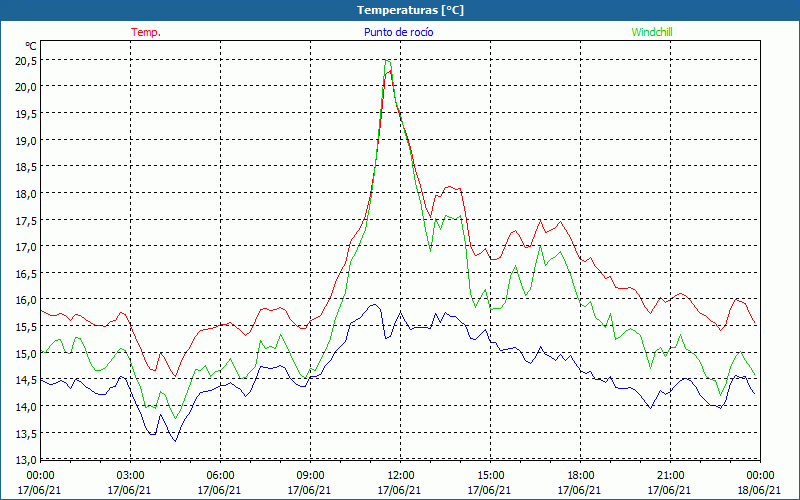Click the '15,0' y-axis value
800x500 pixels.
(26, 353)
